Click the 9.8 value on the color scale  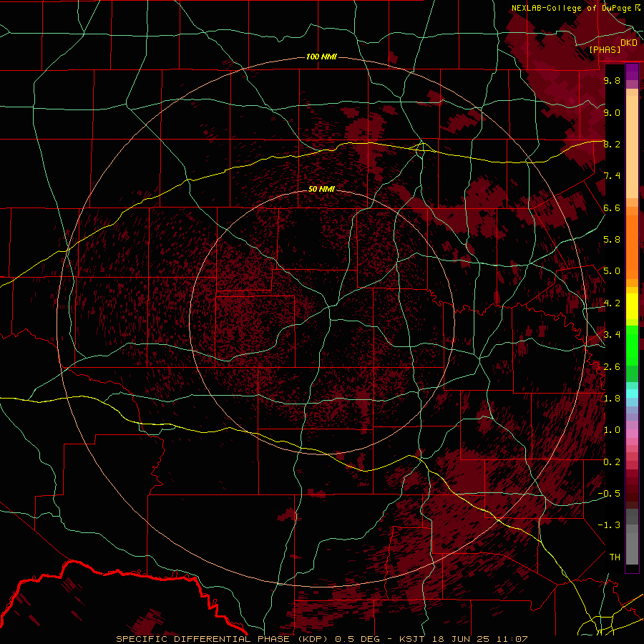pyautogui.click(x=612, y=80)
